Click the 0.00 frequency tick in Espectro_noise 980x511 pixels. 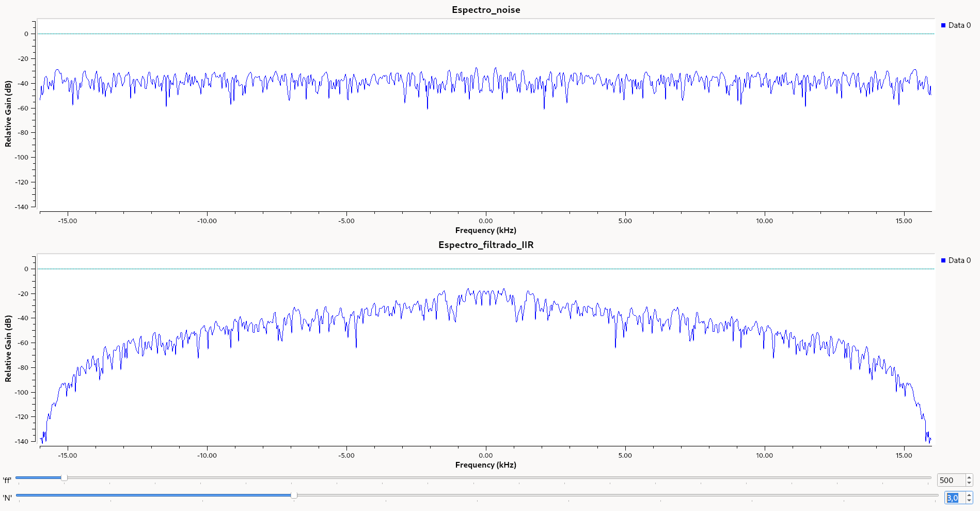point(486,221)
